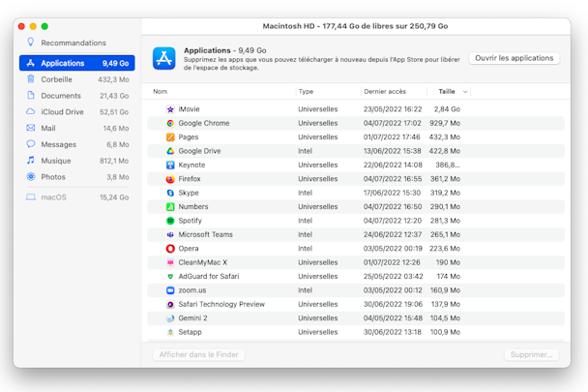Click the Supprimer button
This screenshot has width=588, height=392.
tap(531, 354)
